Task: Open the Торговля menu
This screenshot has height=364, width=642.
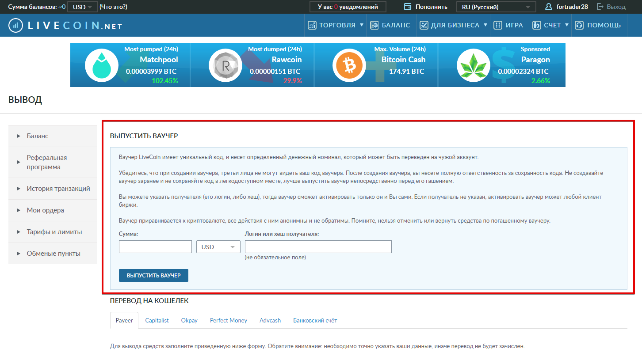Action: tap(337, 25)
